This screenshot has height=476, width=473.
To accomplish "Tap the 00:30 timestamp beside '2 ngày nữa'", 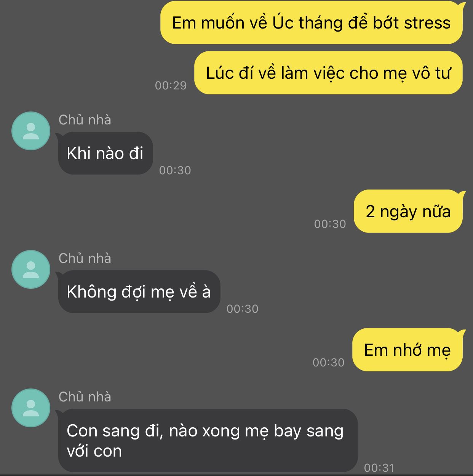I will click(330, 224).
